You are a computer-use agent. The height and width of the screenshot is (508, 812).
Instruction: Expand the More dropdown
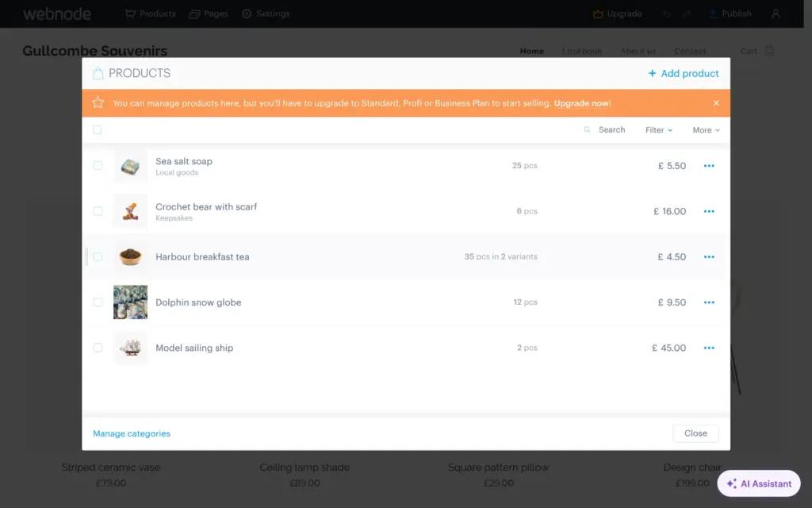coord(706,130)
